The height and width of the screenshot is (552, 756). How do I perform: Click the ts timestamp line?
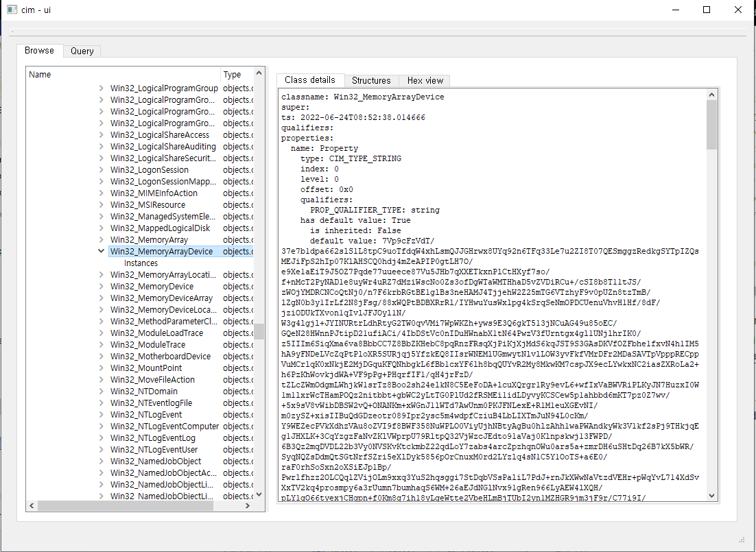[353, 118]
